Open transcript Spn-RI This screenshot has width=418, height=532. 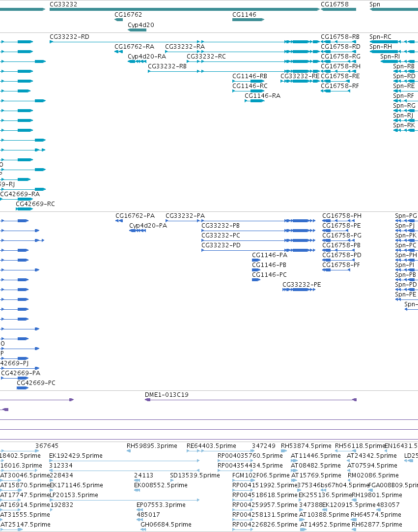(x=390, y=57)
